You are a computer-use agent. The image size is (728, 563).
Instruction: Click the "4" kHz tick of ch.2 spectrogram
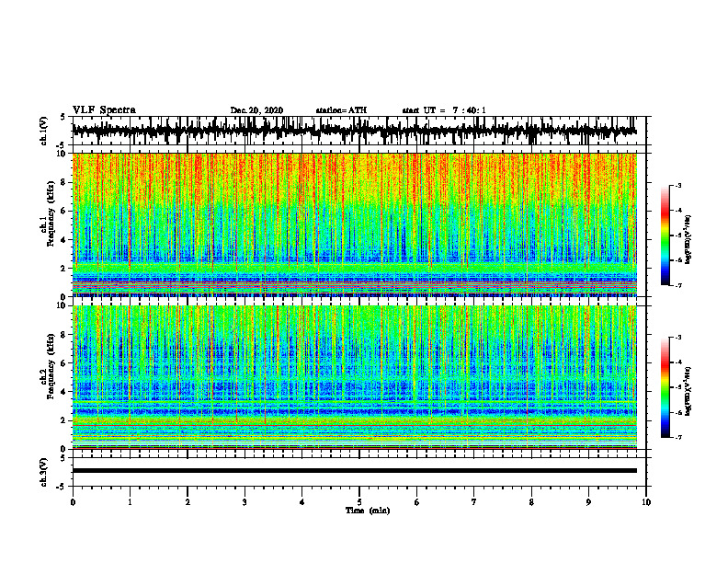click(64, 392)
